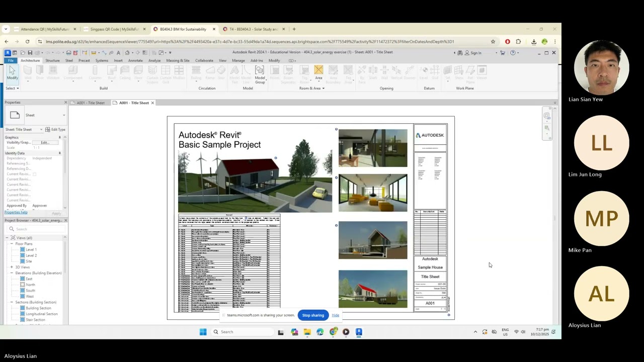Switch to the Annotate ribbon tab
644x362 pixels.
pyautogui.click(x=135, y=60)
